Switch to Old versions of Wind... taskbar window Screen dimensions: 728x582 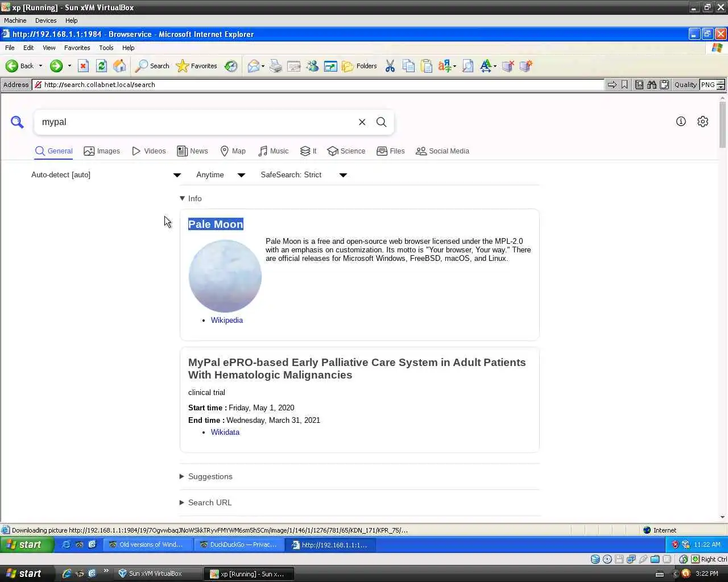click(147, 544)
